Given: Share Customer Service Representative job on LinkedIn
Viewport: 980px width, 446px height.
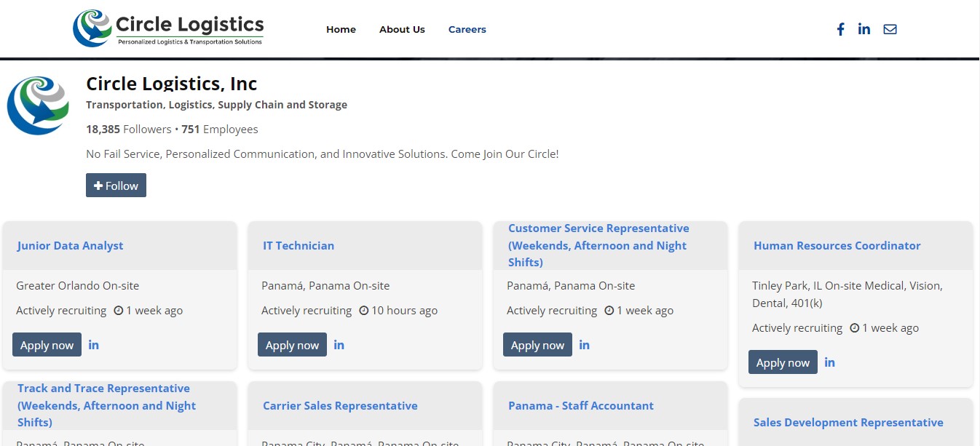Looking at the screenshot, I should [585, 345].
